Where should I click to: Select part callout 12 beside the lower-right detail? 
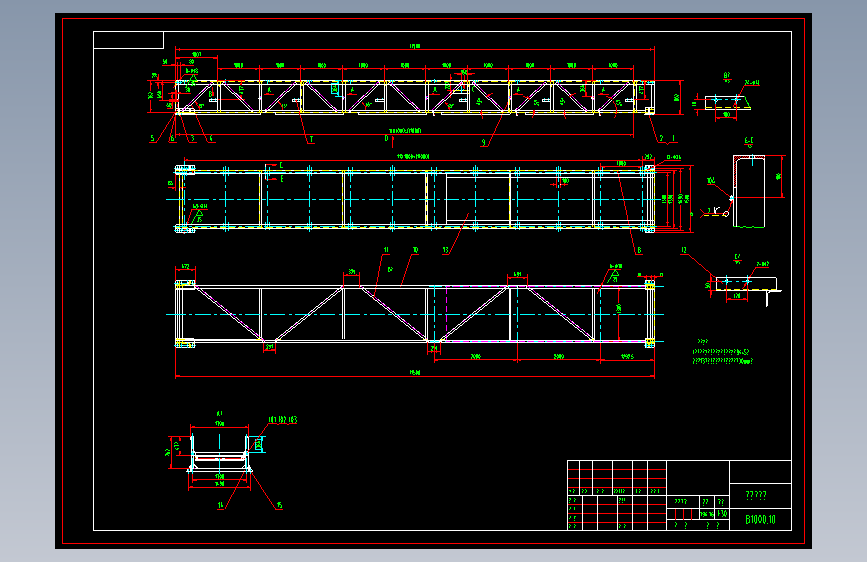click(684, 250)
